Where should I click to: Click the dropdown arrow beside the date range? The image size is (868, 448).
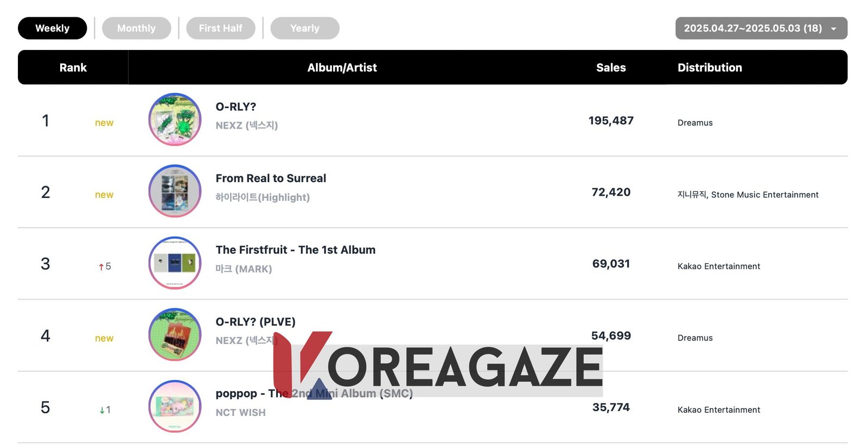coord(834,29)
